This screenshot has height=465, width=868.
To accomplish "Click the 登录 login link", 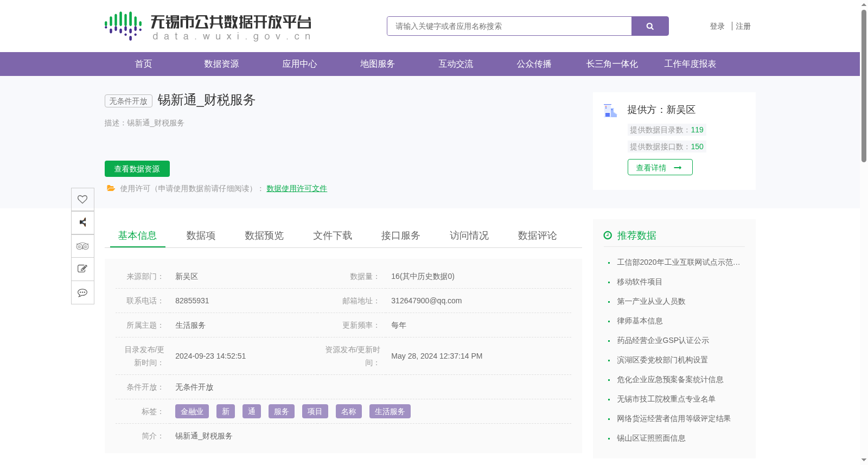I will [x=717, y=26].
